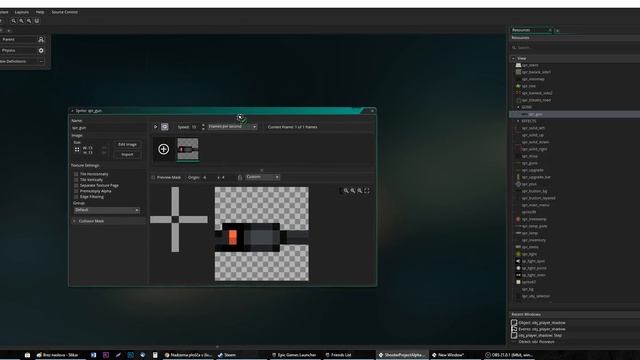Select spr_minimap in resource tree
This screenshot has width=640, height=360.
tap(533, 79)
